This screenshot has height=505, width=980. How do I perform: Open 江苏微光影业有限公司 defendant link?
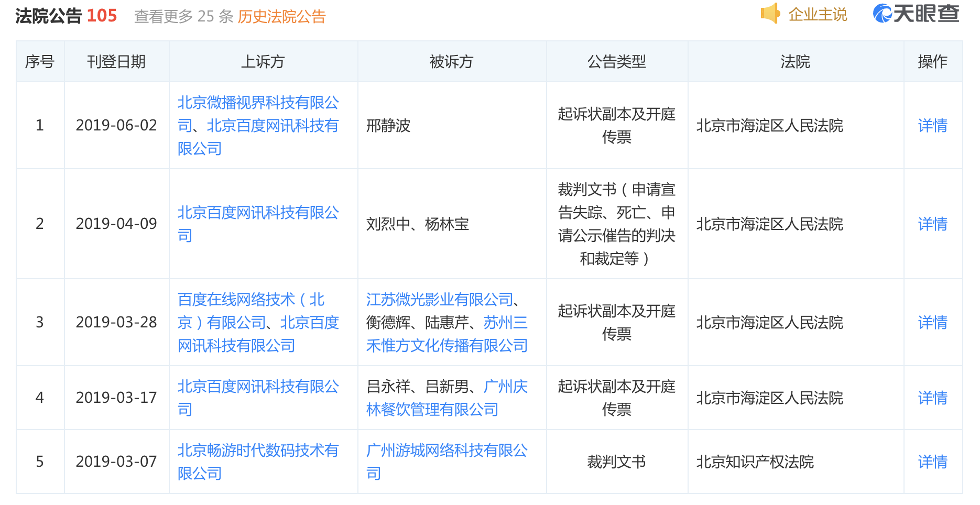click(x=440, y=300)
